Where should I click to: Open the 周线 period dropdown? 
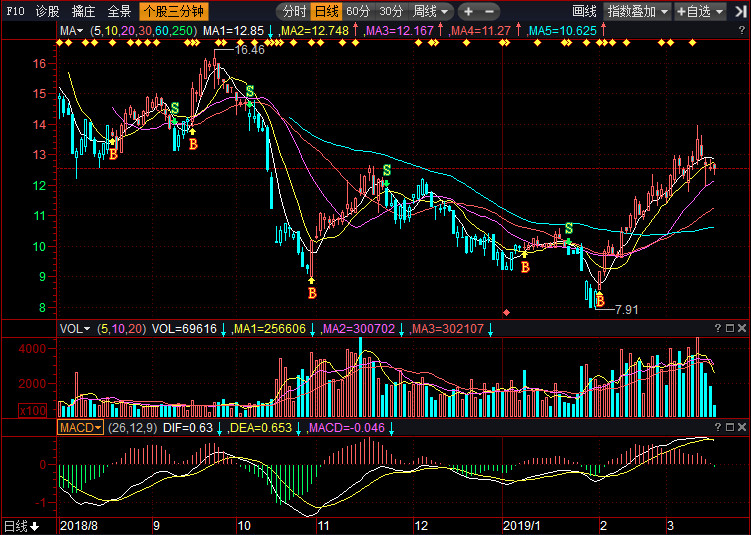(x=431, y=12)
